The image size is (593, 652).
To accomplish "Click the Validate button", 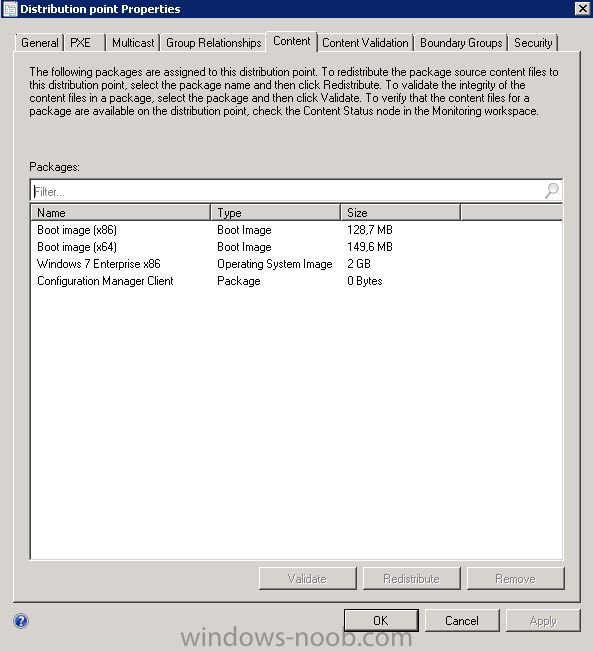I will tap(307, 578).
